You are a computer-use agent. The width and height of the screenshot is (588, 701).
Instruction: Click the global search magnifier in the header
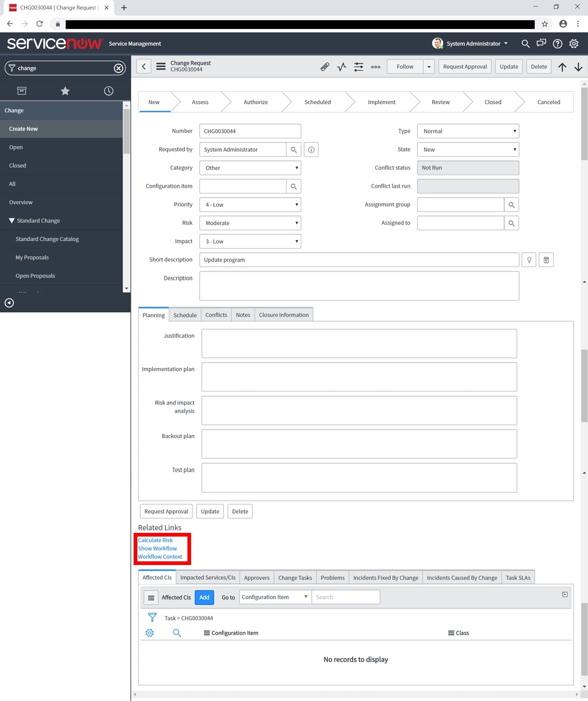(525, 43)
